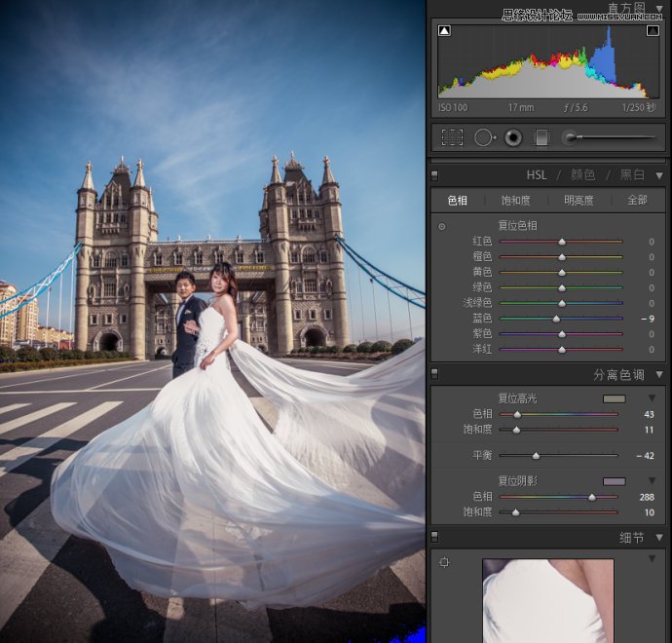Click 复位色相 to reset hue
Viewport: 672px width, 643px height.
click(x=516, y=226)
